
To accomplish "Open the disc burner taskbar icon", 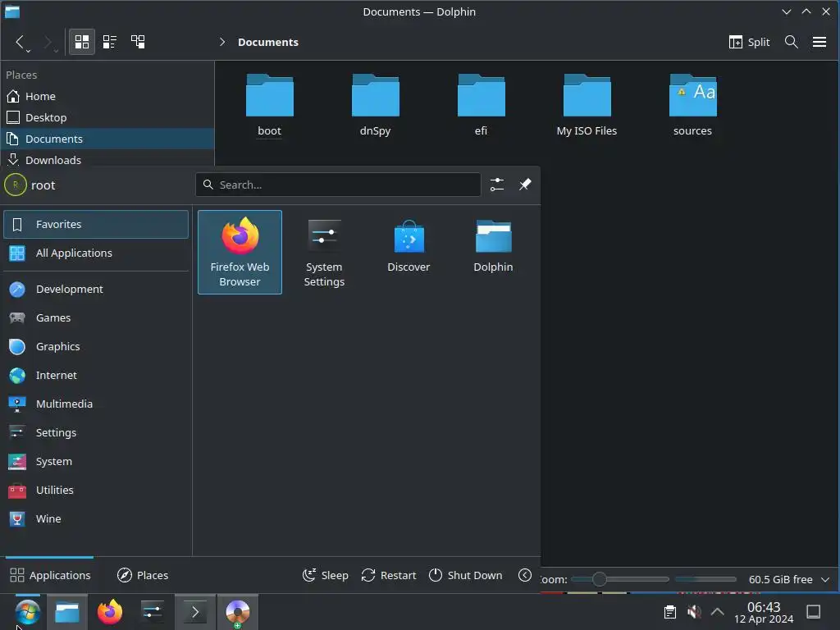I will click(x=237, y=612).
